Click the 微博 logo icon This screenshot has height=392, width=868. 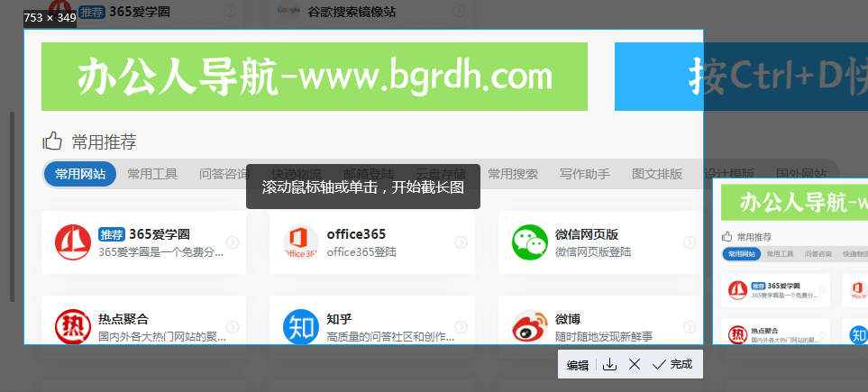pos(530,327)
